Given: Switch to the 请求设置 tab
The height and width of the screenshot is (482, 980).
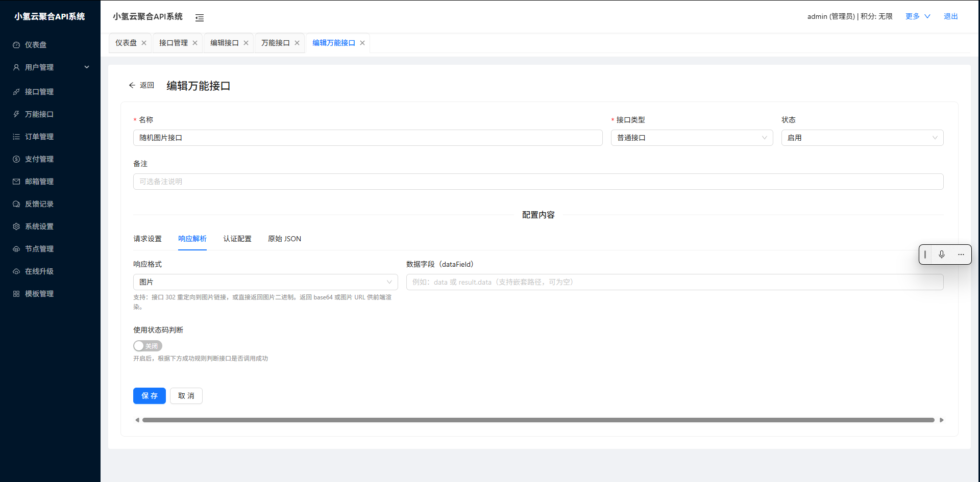Looking at the screenshot, I should (148, 239).
